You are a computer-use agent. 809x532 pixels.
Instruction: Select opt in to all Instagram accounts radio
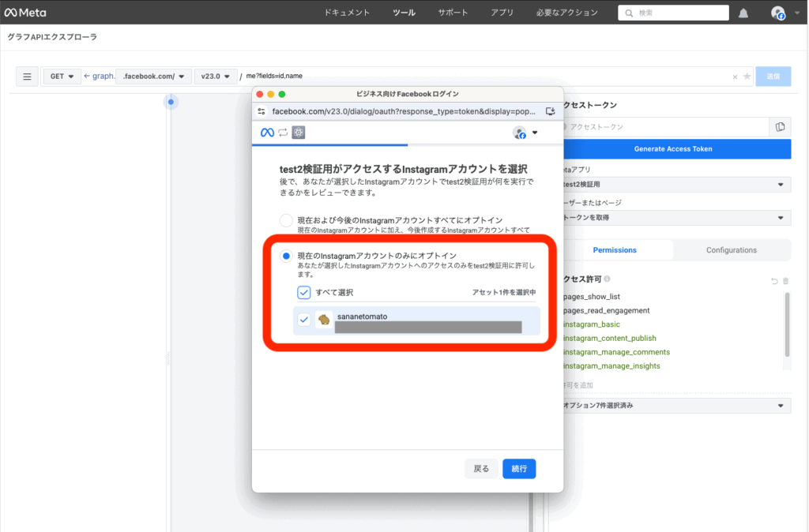[286, 221]
